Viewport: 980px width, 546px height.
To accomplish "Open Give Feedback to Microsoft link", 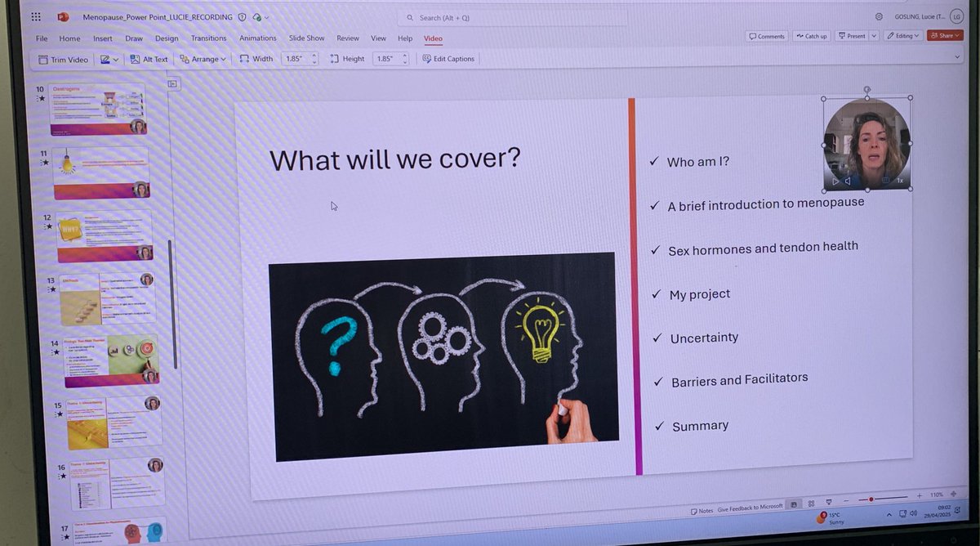I will coord(750,508).
